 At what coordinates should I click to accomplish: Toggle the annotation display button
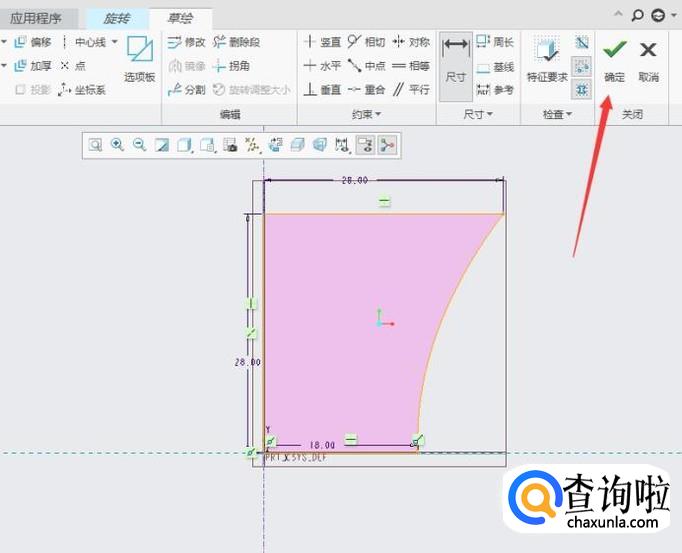[x=365, y=145]
